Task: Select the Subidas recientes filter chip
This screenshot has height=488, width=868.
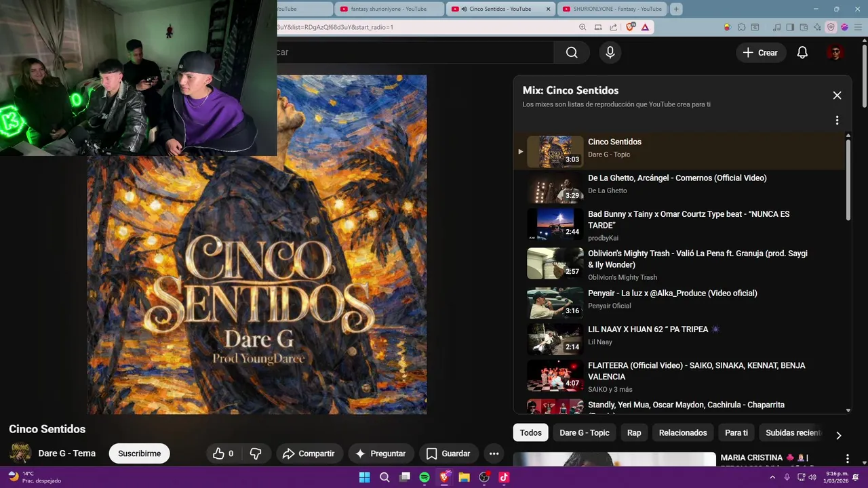Action: point(793,432)
